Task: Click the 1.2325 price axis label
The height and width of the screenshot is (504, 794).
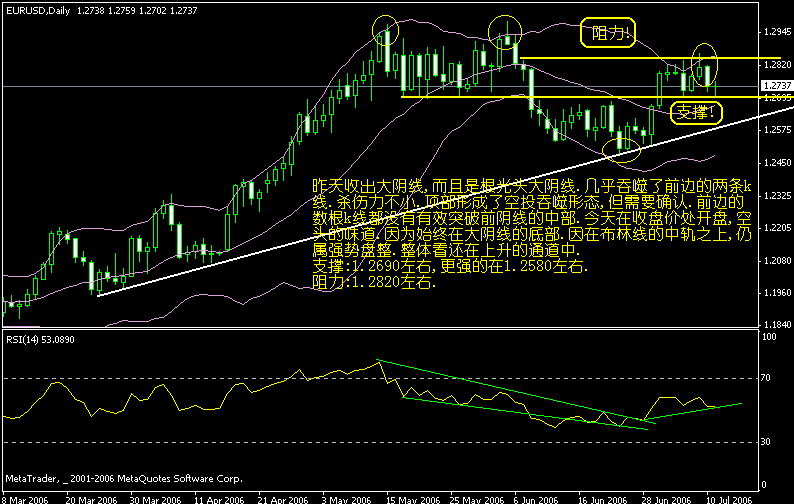Action: 777,195
